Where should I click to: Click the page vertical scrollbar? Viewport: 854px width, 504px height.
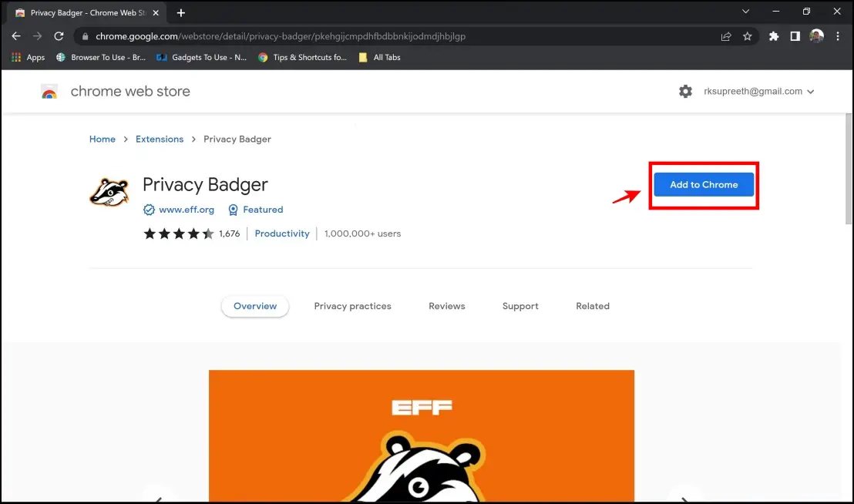[x=849, y=169]
